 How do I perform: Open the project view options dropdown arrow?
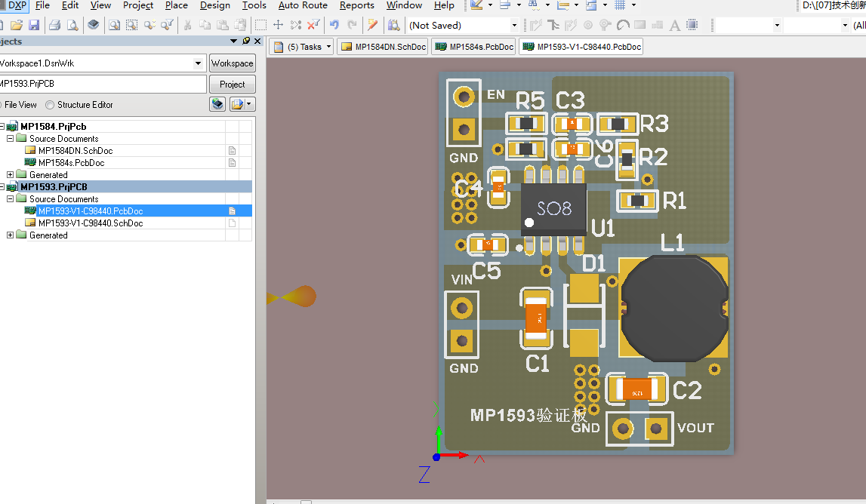(249, 104)
